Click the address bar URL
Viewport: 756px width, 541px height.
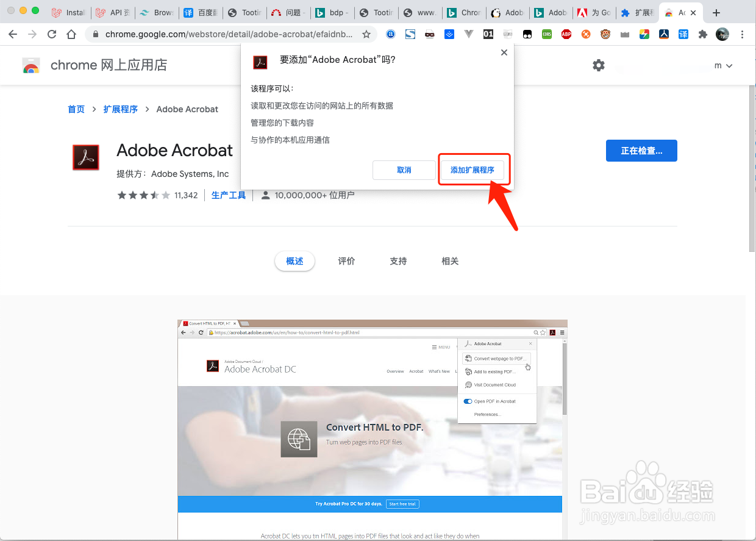tap(229, 35)
